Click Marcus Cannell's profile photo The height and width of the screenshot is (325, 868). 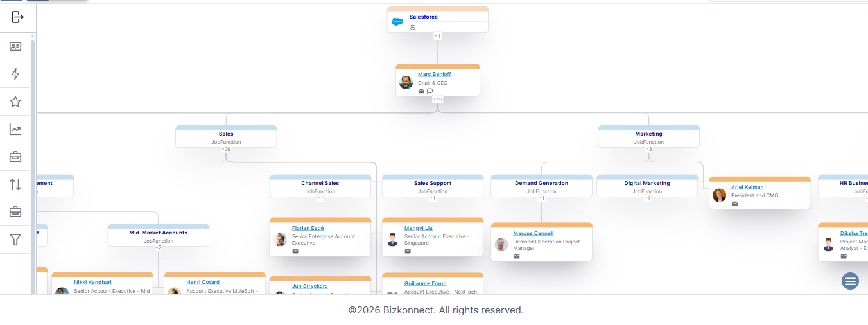coord(501,245)
